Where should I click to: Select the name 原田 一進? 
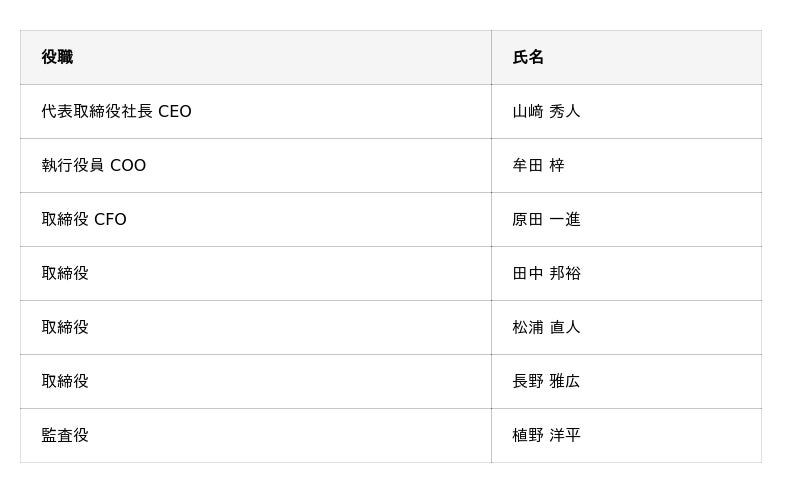tap(546, 219)
